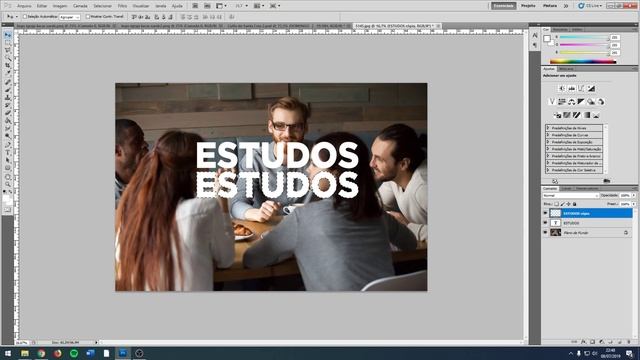Open CS Live button
Screen dimensions: 640x360
(590, 6)
